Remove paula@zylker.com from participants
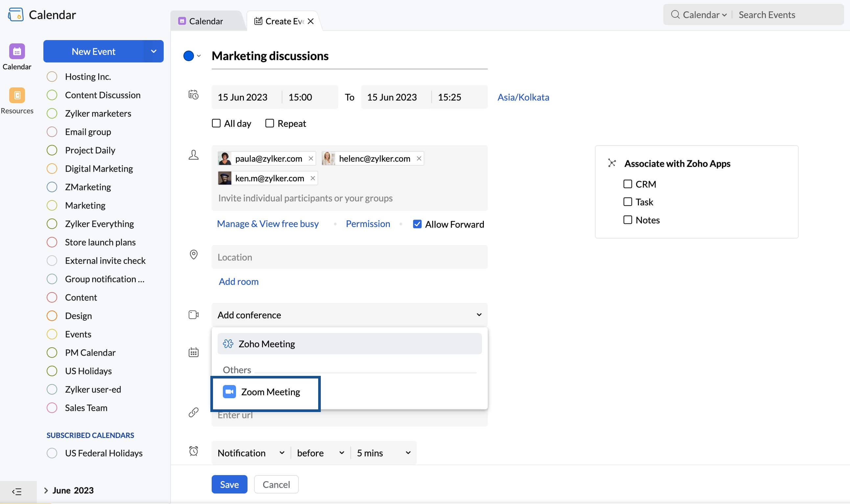This screenshot has width=850, height=504. coord(311,159)
